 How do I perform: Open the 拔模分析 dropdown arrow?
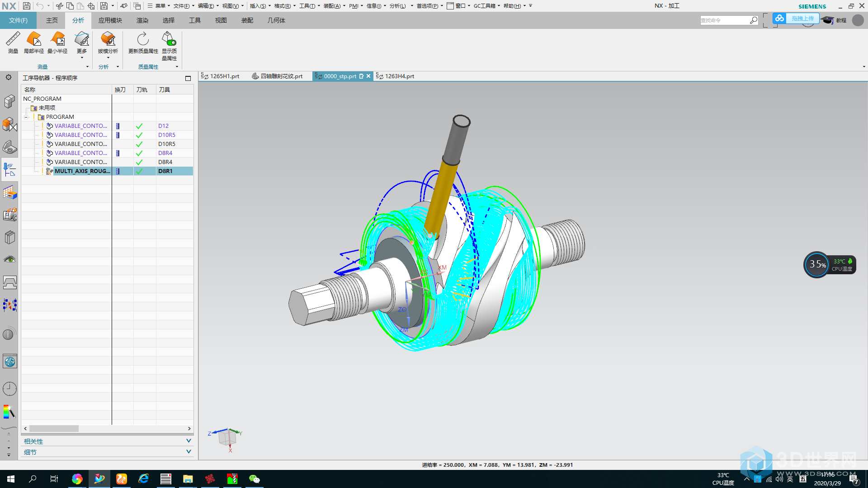(x=108, y=57)
